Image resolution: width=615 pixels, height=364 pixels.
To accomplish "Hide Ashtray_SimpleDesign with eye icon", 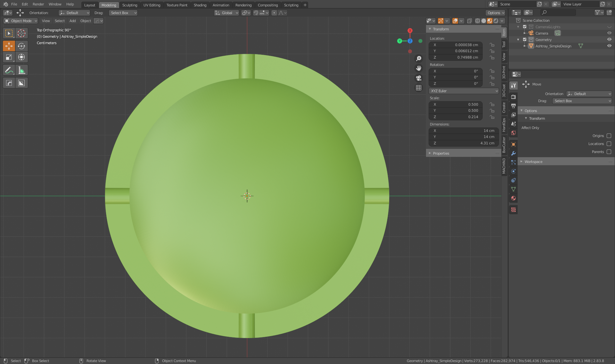I will coord(609,46).
